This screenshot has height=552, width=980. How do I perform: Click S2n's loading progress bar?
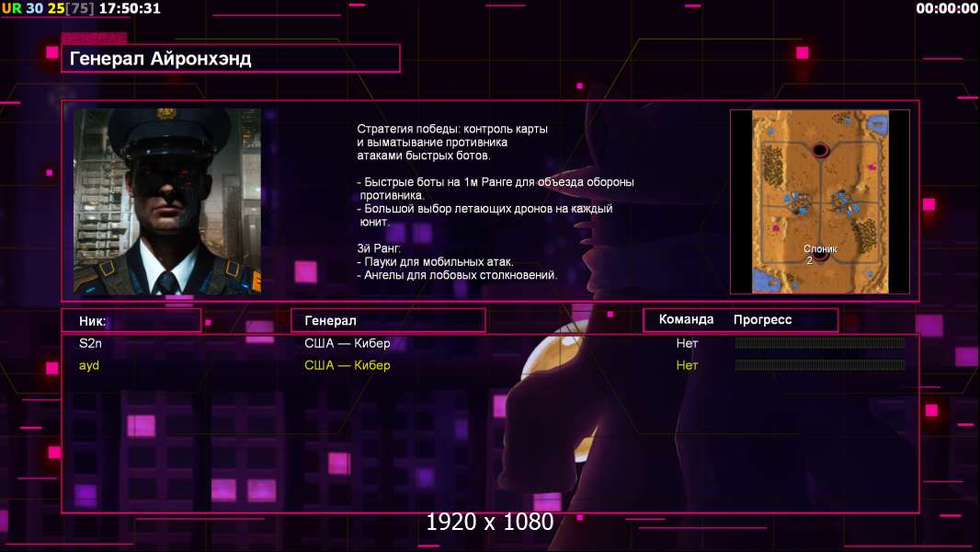coord(820,342)
